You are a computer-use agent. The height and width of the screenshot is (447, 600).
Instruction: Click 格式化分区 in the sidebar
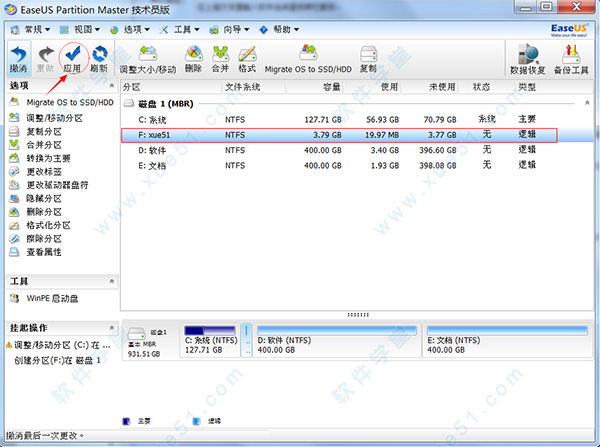48,226
